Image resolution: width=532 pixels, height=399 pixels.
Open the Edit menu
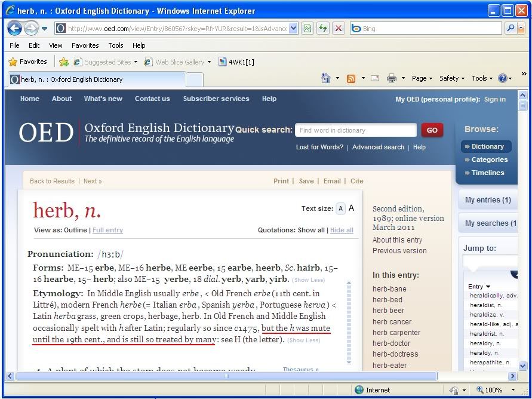click(x=34, y=45)
